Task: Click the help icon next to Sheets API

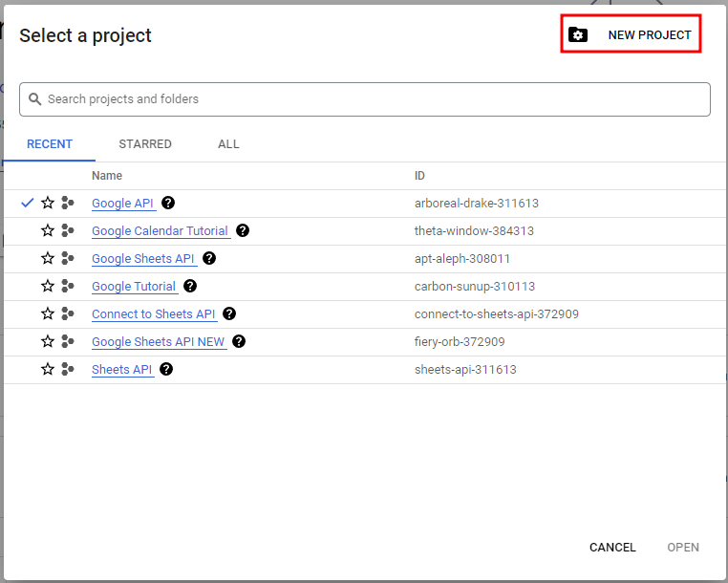Action: click(165, 369)
